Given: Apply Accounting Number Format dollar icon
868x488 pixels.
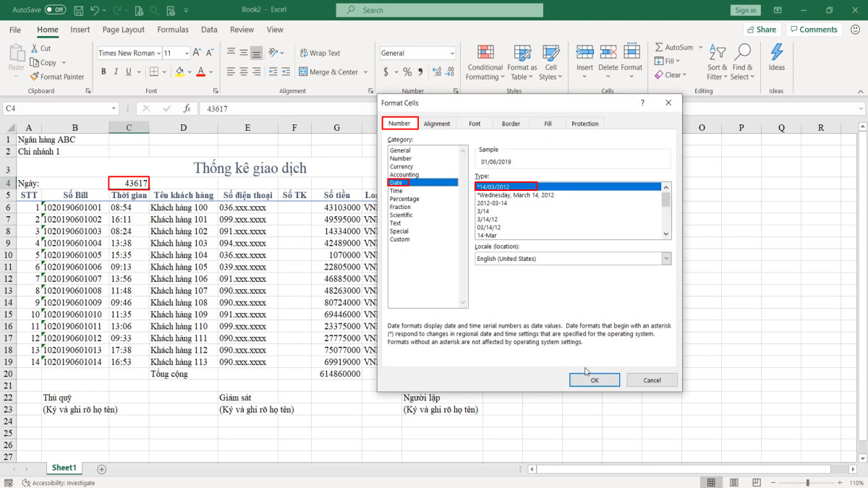Looking at the screenshot, I should [x=386, y=72].
